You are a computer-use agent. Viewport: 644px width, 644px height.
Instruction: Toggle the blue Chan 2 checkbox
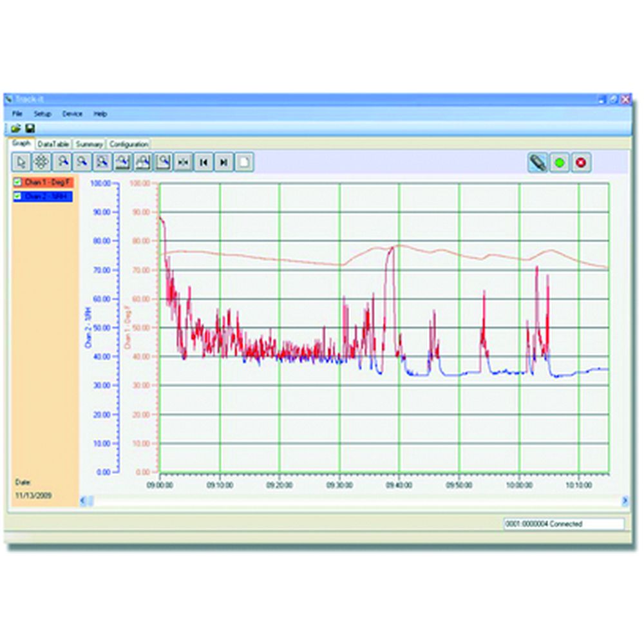(x=17, y=196)
